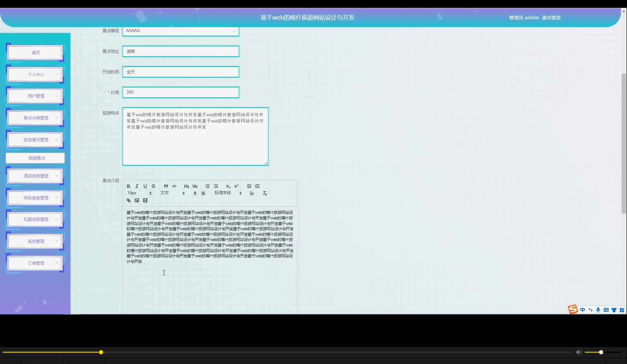Toggle italic formatting in the editor
This screenshot has height=364, width=627.
(x=137, y=186)
